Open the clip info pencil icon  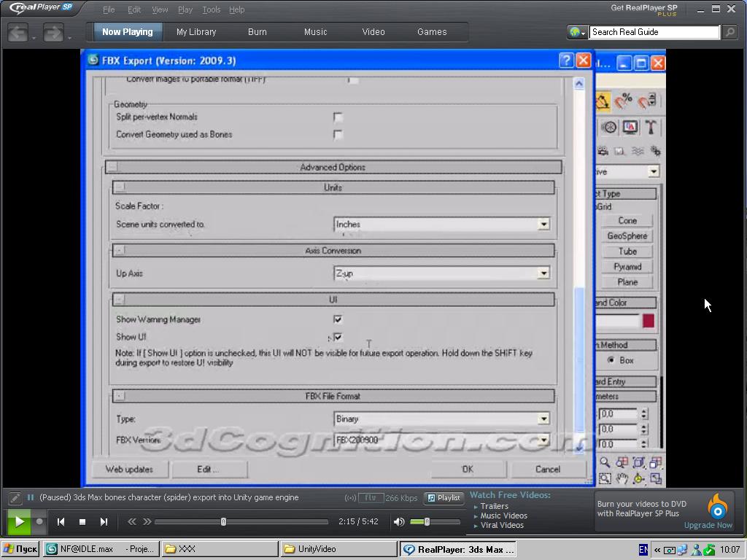coord(15,497)
